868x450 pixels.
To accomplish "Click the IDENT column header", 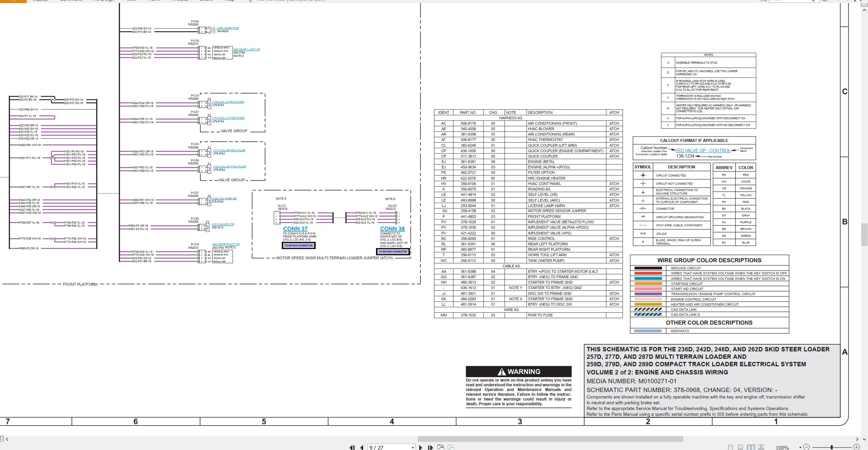I will pos(443,112).
